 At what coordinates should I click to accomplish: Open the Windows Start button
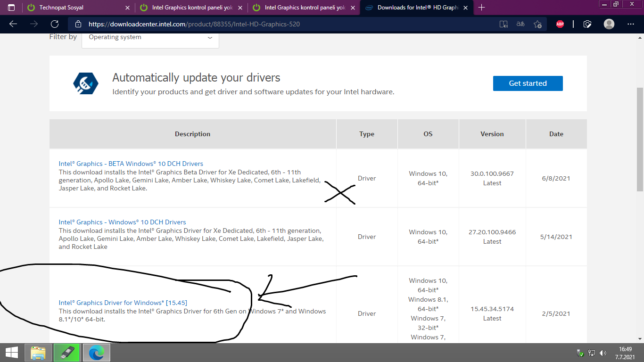pyautogui.click(x=12, y=353)
